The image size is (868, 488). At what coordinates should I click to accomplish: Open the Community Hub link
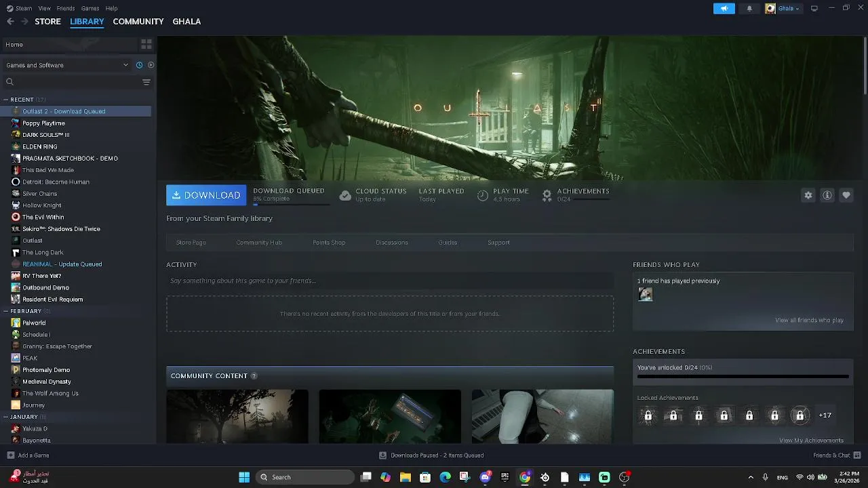(x=259, y=243)
